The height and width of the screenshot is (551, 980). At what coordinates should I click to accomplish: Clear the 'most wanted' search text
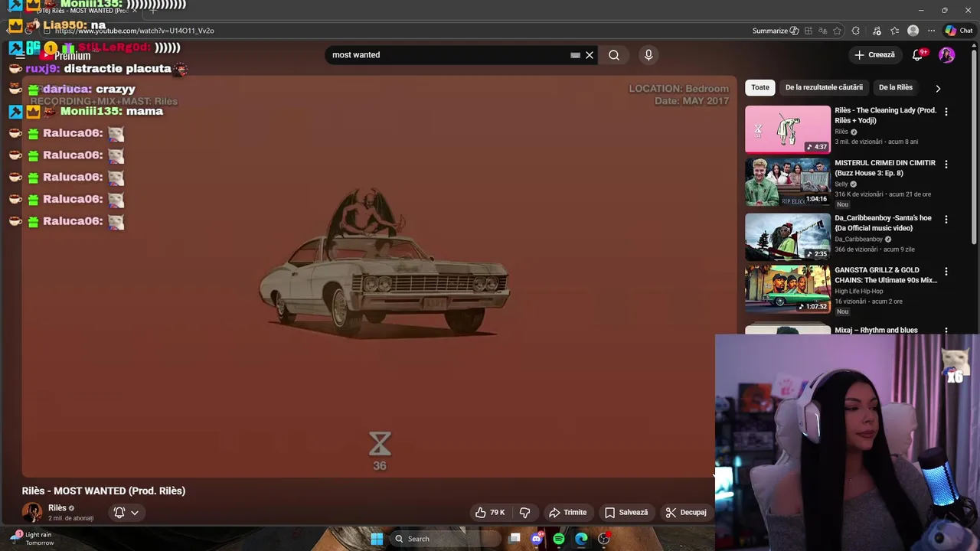point(590,55)
